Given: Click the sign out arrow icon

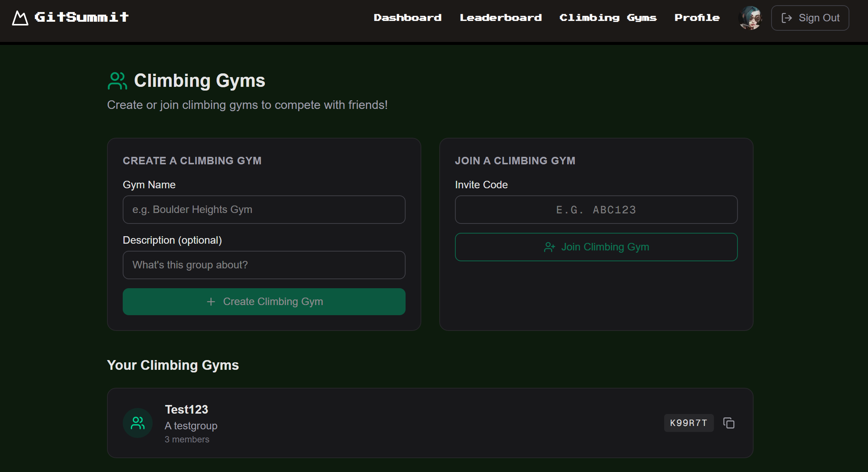Looking at the screenshot, I should [x=786, y=18].
